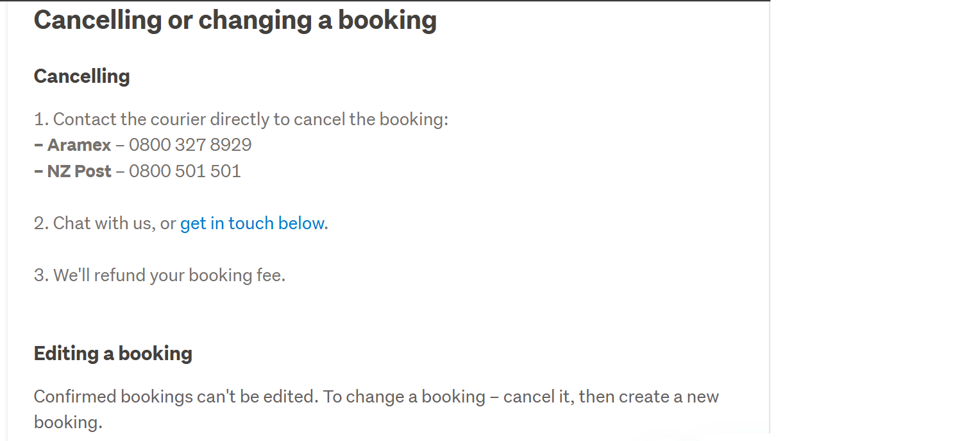Click the step number "3." in the list
The image size is (980, 441).
pos(41,275)
